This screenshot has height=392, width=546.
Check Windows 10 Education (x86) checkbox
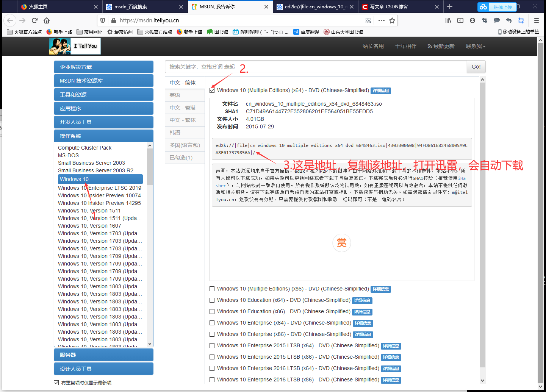212,311
